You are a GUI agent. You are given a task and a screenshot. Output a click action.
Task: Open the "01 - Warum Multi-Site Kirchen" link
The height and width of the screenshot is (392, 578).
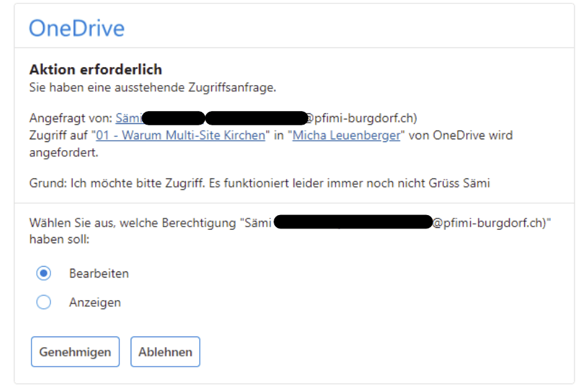tap(180, 135)
